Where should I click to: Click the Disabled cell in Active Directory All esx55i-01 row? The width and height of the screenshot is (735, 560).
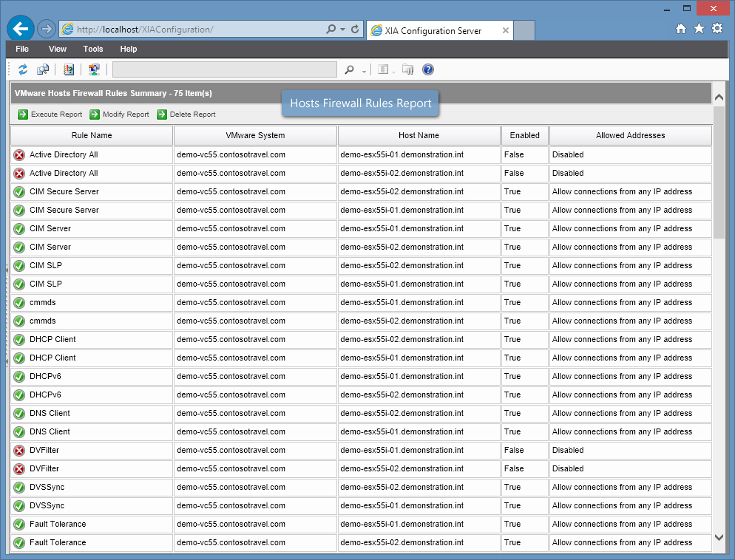tap(631, 154)
